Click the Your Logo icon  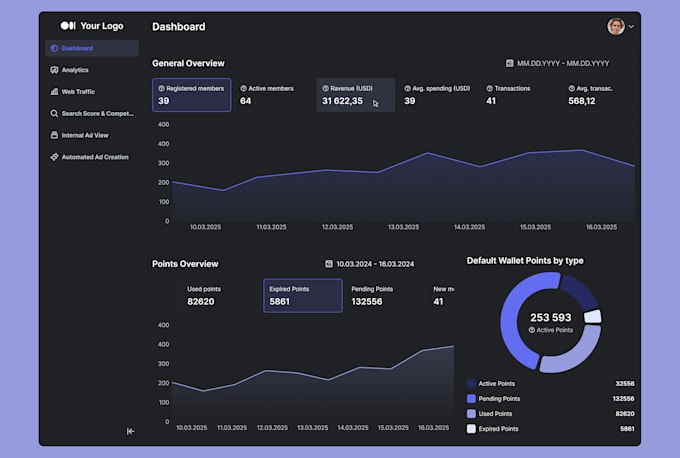[x=68, y=26]
